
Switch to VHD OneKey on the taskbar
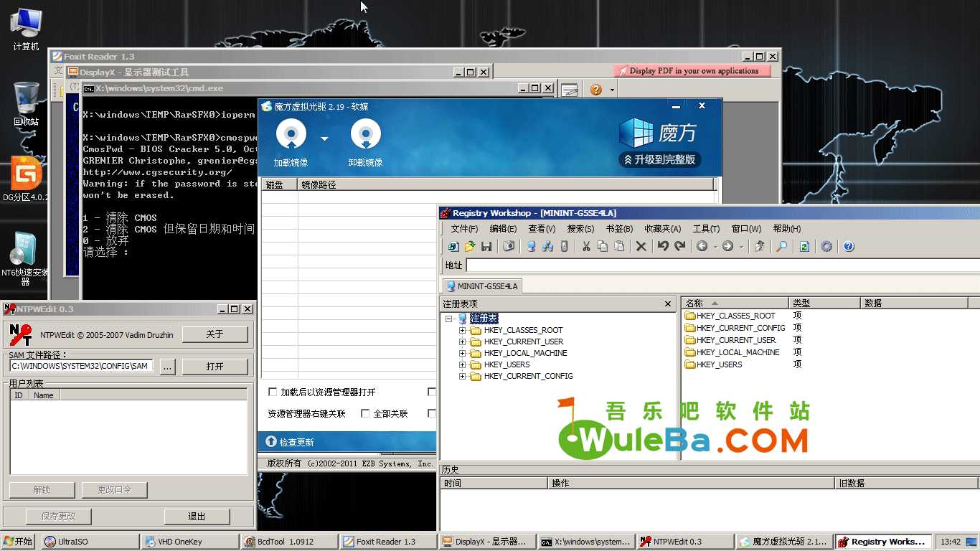[189, 542]
